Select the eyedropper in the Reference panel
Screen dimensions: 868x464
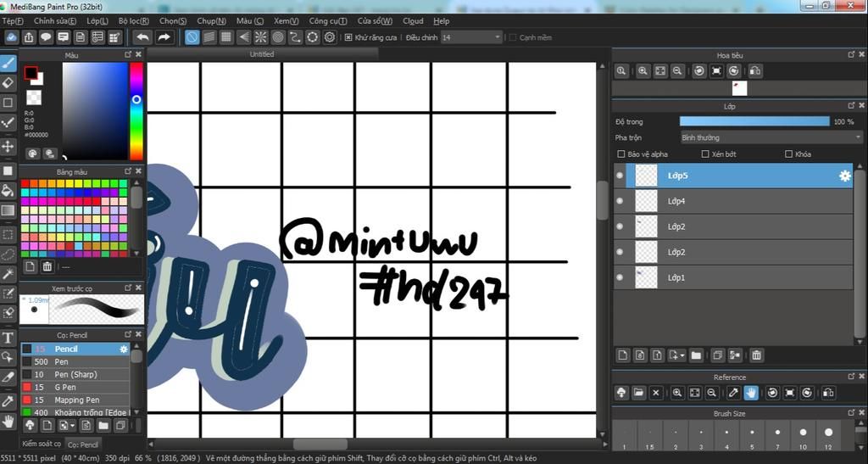(733, 393)
